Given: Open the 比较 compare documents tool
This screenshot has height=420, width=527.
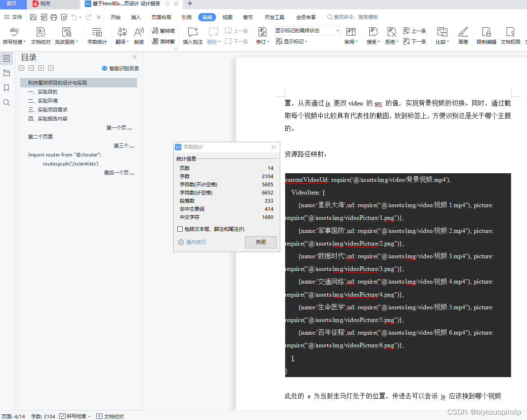Looking at the screenshot, I should click(x=442, y=36).
